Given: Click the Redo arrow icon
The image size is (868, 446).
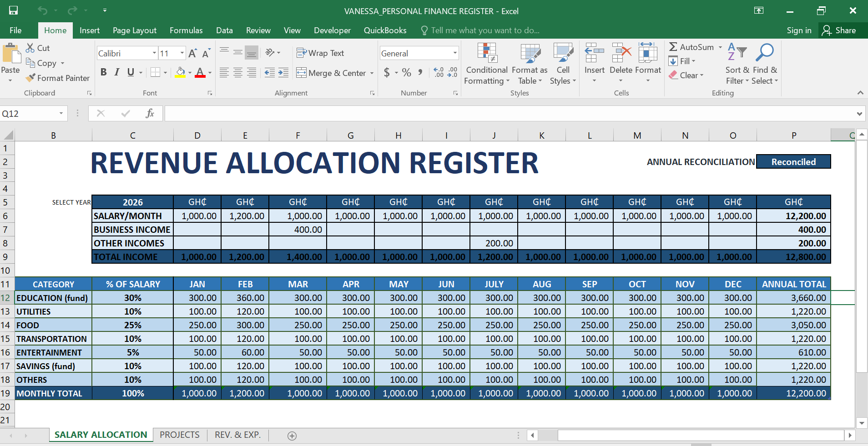Looking at the screenshot, I should [x=72, y=10].
